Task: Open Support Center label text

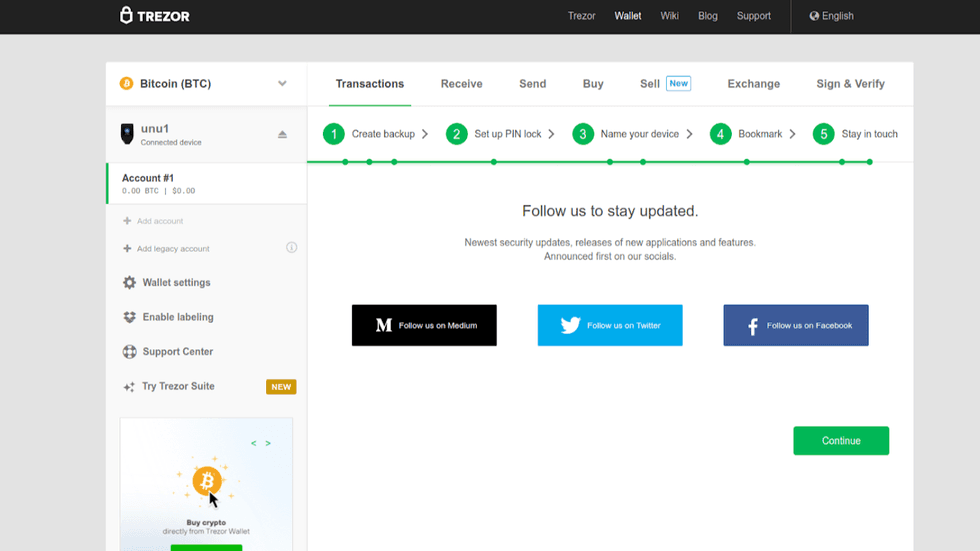Action: point(178,352)
